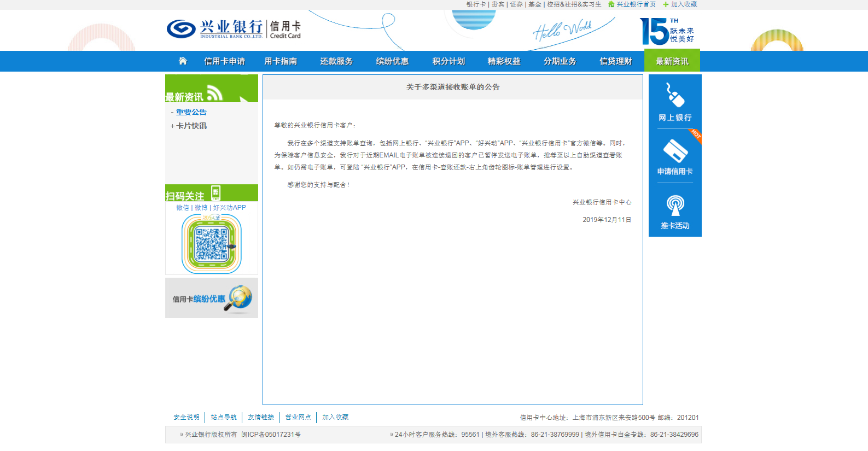The image size is (868, 451).
Task: Click the 兴业银行版权所有 footer text
Action: 211,435
